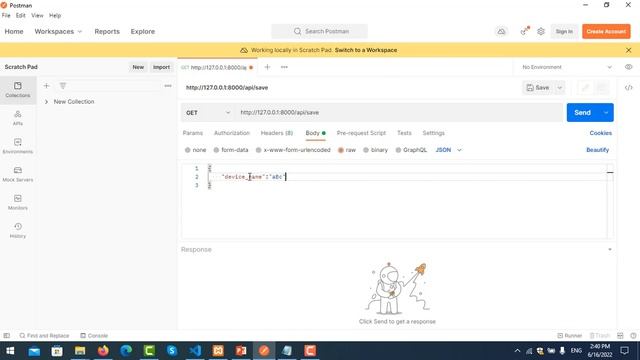Open the satellite capture requests icon
This screenshot has height=360, width=640.
coord(524,31)
